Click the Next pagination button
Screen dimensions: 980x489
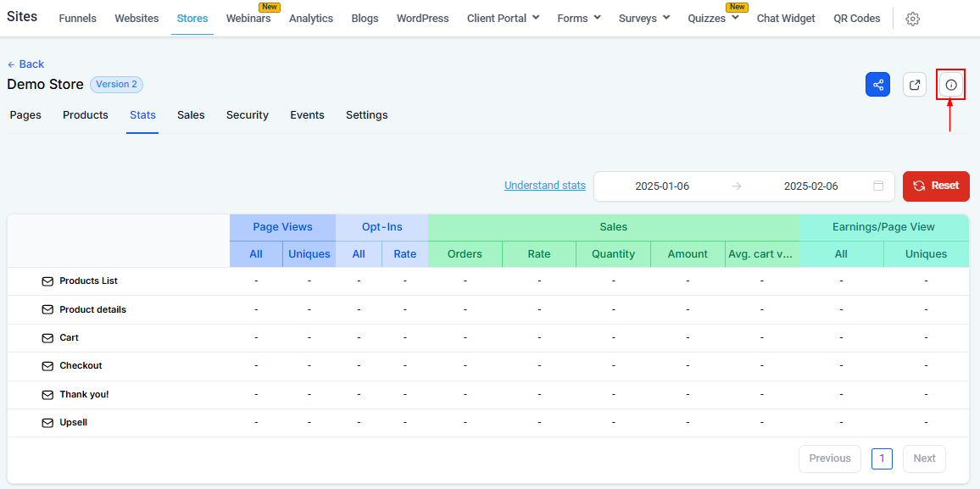(x=924, y=458)
